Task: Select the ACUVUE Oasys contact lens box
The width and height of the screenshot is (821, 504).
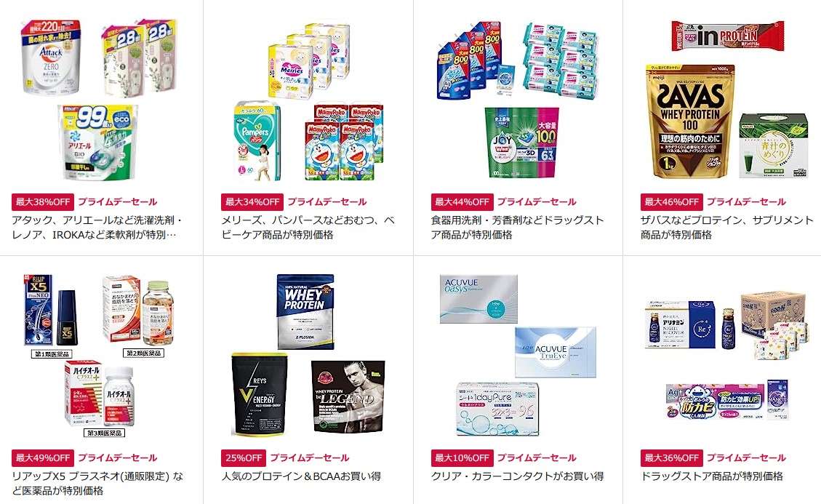Action: click(478, 298)
